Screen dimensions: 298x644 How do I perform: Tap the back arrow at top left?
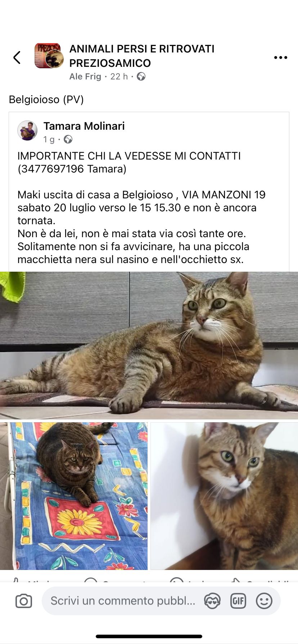click(x=17, y=57)
